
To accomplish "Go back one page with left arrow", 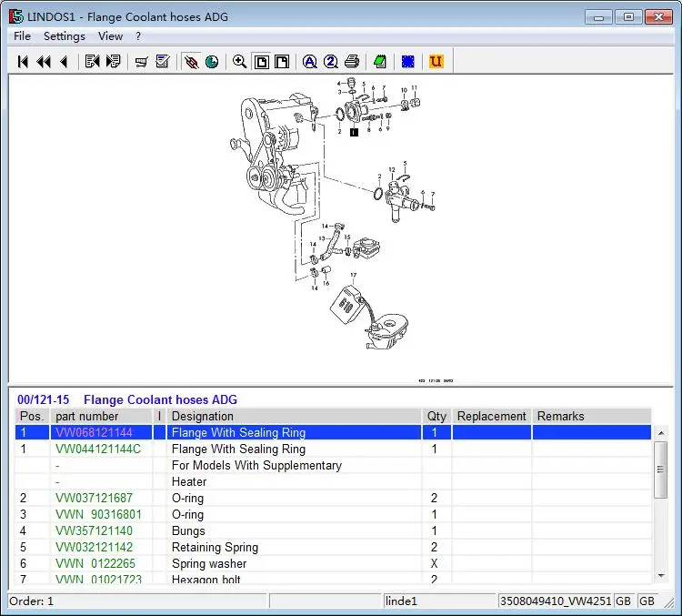I will click(64, 62).
